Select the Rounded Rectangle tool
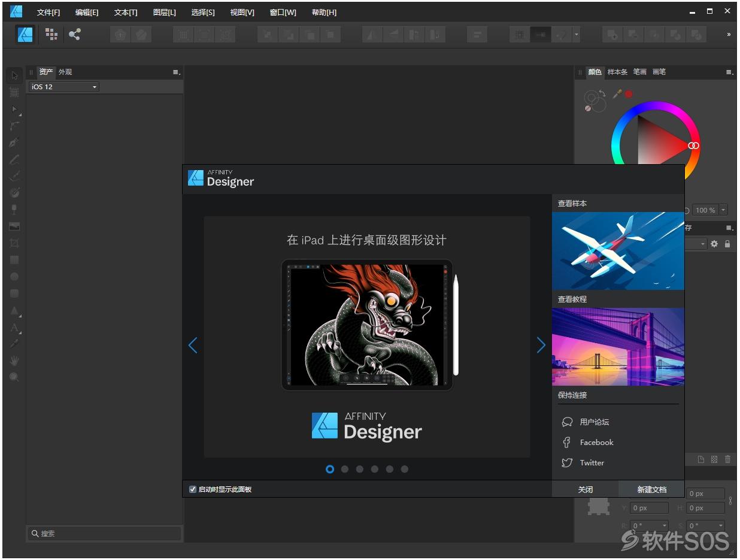 tap(14, 293)
